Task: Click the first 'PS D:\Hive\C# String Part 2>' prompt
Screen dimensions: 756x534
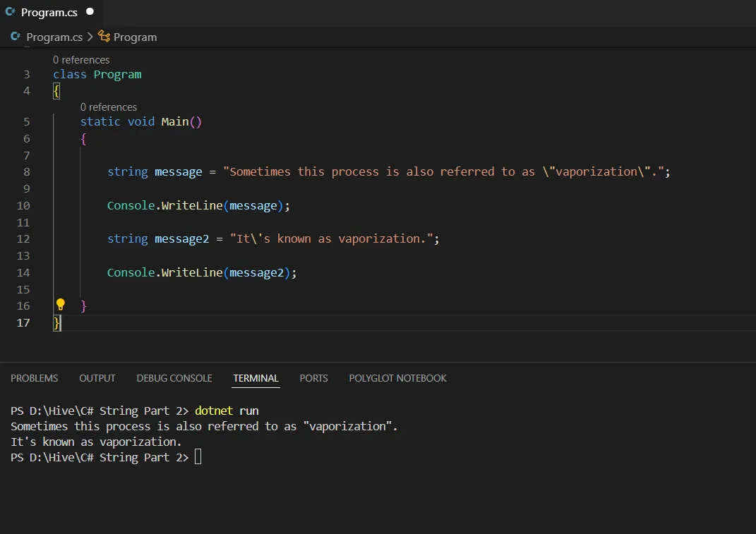Action: coord(100,411)
